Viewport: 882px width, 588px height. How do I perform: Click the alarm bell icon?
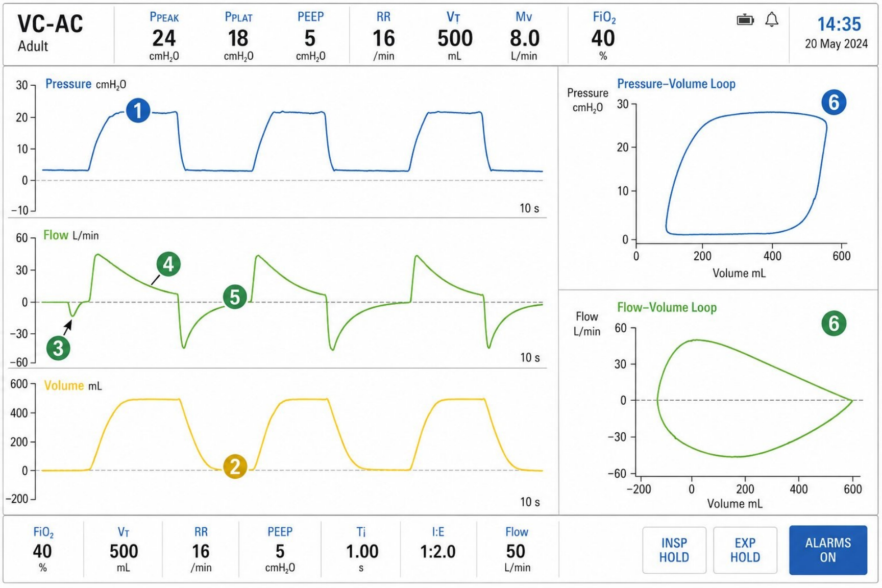[x=772, y=20]
